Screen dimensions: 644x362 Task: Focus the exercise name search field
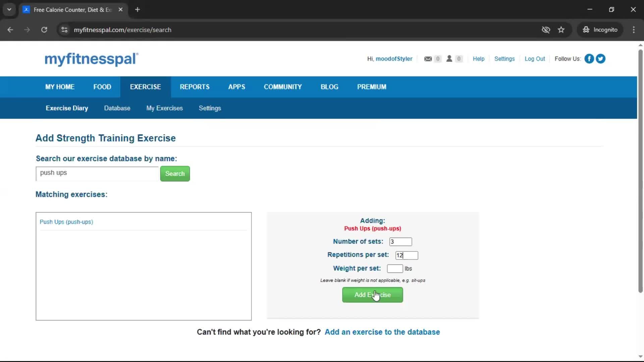(x=97, y=173)
